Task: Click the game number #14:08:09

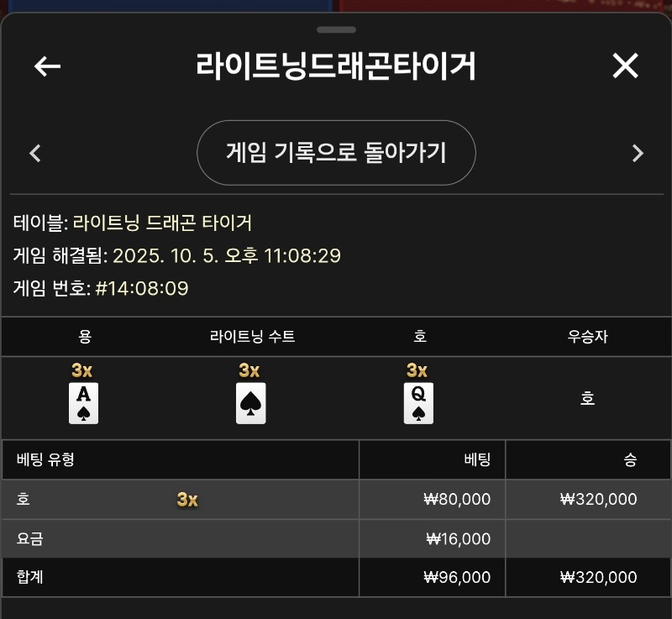Action: (142, 289)
